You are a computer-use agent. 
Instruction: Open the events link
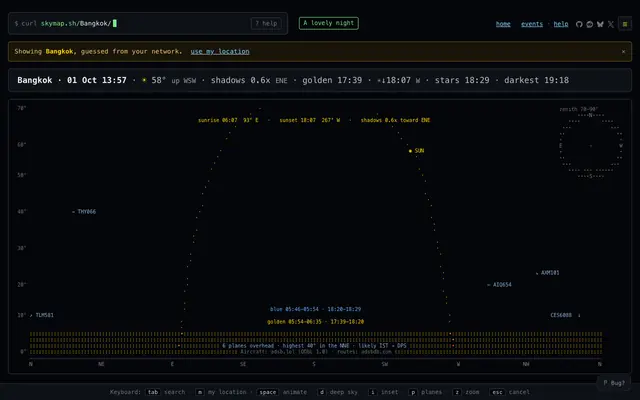click(x=532, y=24)
